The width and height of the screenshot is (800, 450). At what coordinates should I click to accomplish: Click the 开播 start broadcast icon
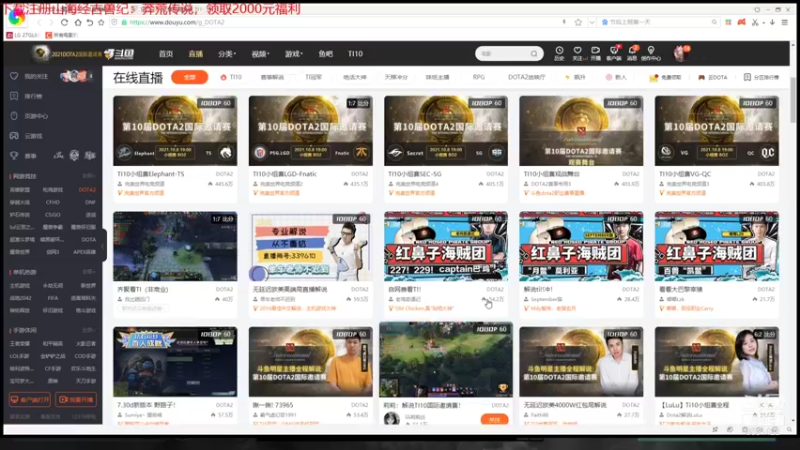(595, 53)
